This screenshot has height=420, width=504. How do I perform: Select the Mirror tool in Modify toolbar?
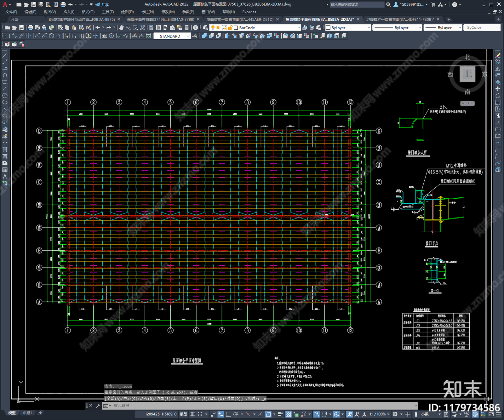click(x=498, y=69)
